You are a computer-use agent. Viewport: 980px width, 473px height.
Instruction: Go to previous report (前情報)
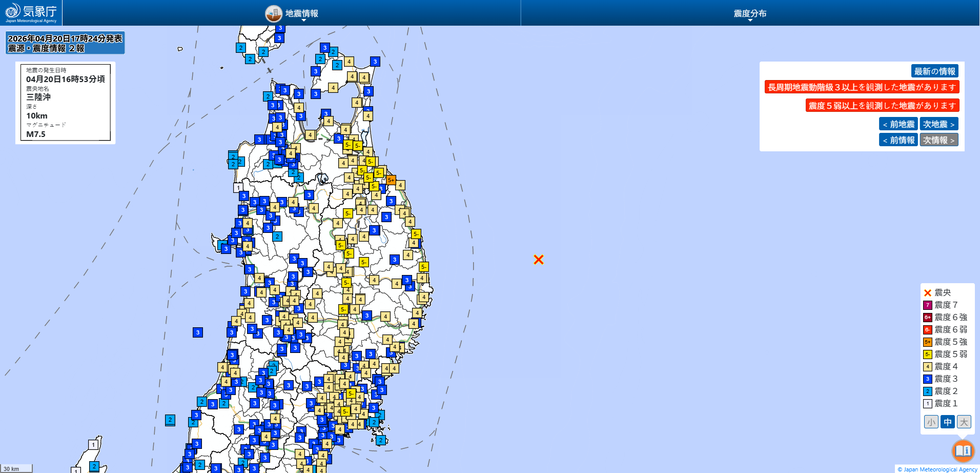pyautogui.click(x=898, y=140)
